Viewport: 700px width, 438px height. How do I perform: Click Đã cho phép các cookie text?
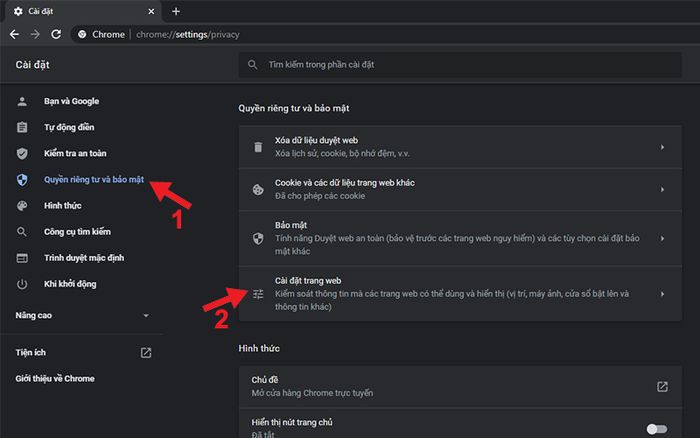click(320, 196)
